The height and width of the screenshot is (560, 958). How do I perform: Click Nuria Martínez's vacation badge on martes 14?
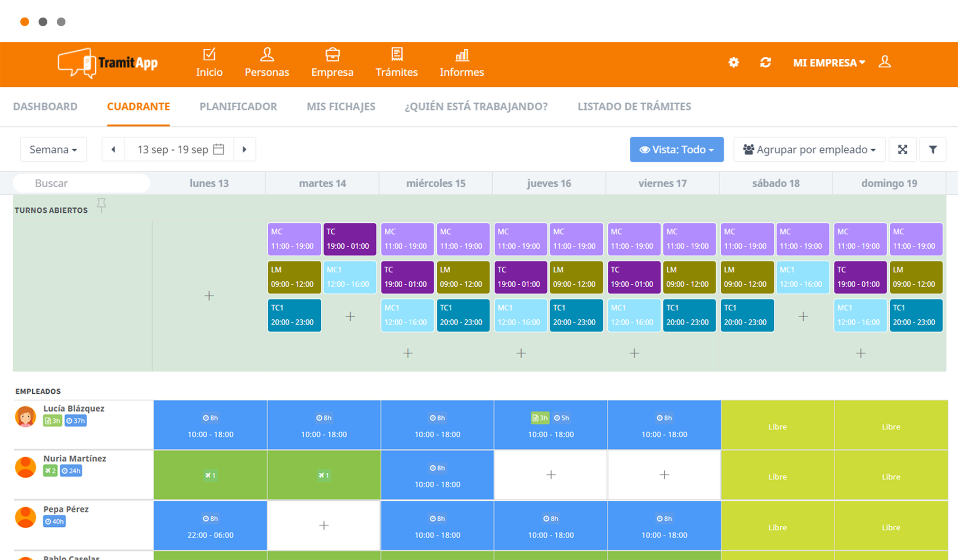(x=324, y=475)
